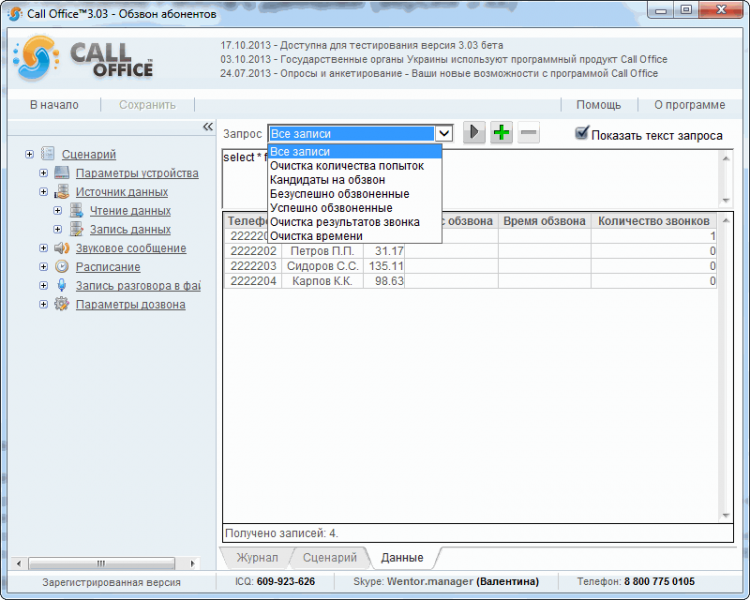Expand the Чтение данных node
750x600 pixels.
[x=58, y=211]
